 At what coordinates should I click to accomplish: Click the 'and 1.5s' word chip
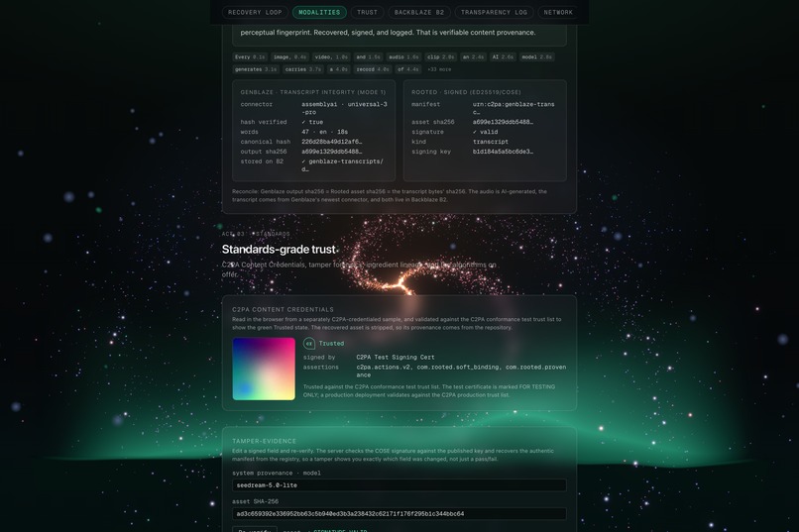click(369, 57)
